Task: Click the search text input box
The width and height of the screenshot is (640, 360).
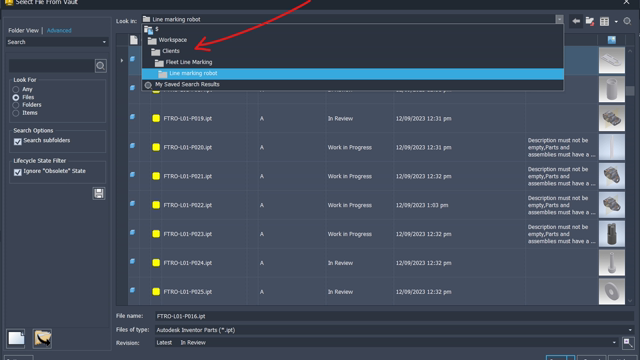Action: point(52,66)
